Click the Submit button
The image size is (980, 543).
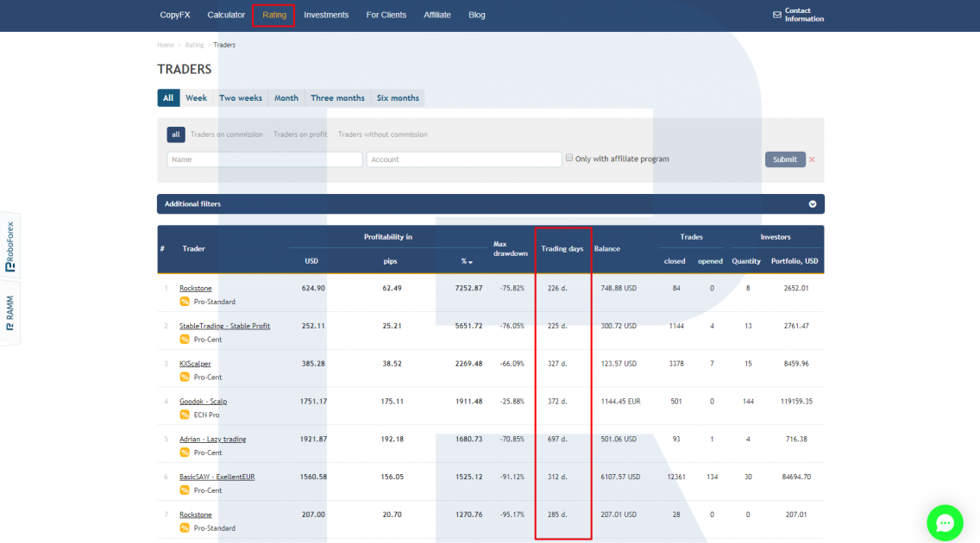tap(785, 159)
